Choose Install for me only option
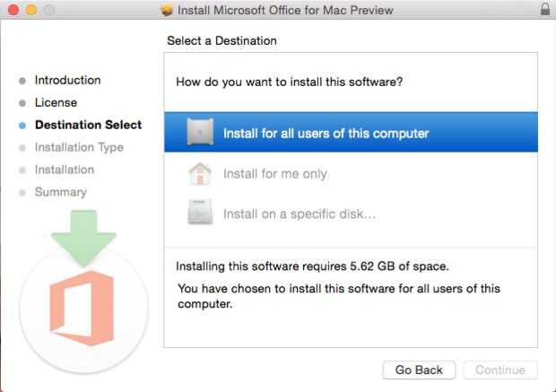 275,174
